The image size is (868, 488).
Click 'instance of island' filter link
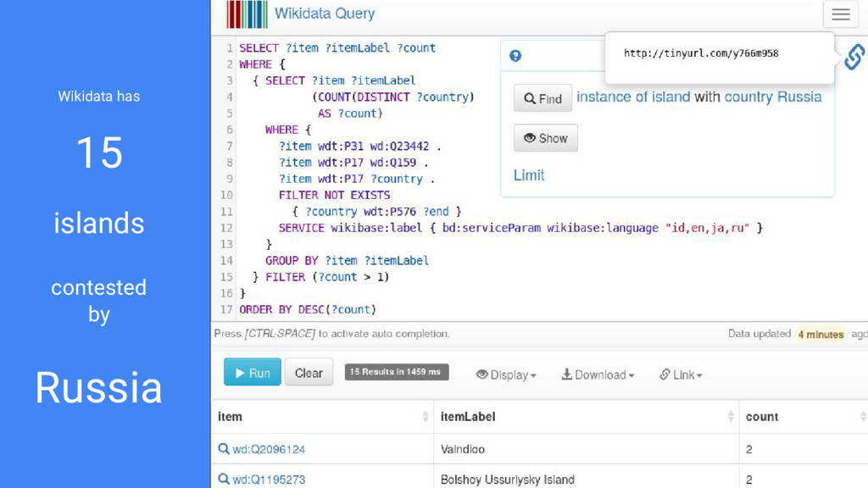point(633,97)
